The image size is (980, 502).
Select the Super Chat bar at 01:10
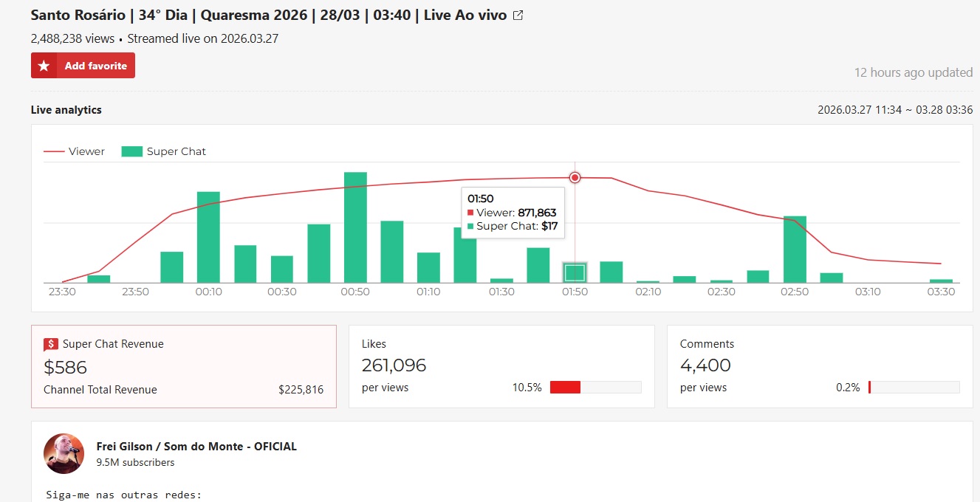point(428,268)
